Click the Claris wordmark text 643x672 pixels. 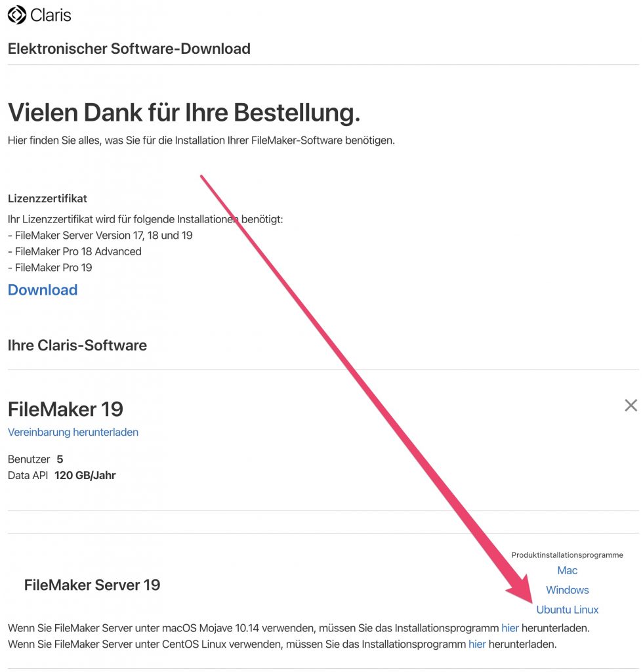(51, 16)
